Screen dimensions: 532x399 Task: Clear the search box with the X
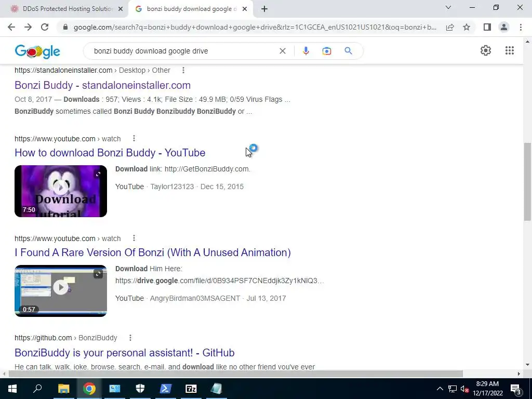282,51
